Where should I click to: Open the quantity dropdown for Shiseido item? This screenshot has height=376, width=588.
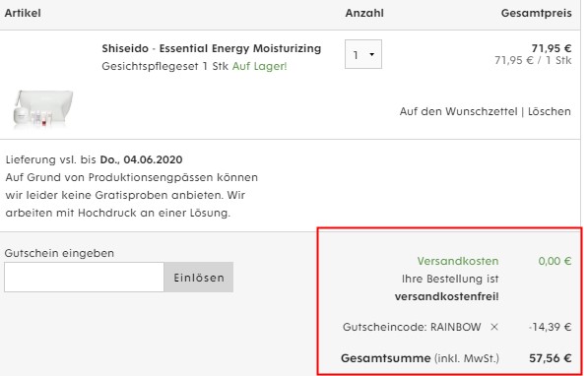[363, 54]
